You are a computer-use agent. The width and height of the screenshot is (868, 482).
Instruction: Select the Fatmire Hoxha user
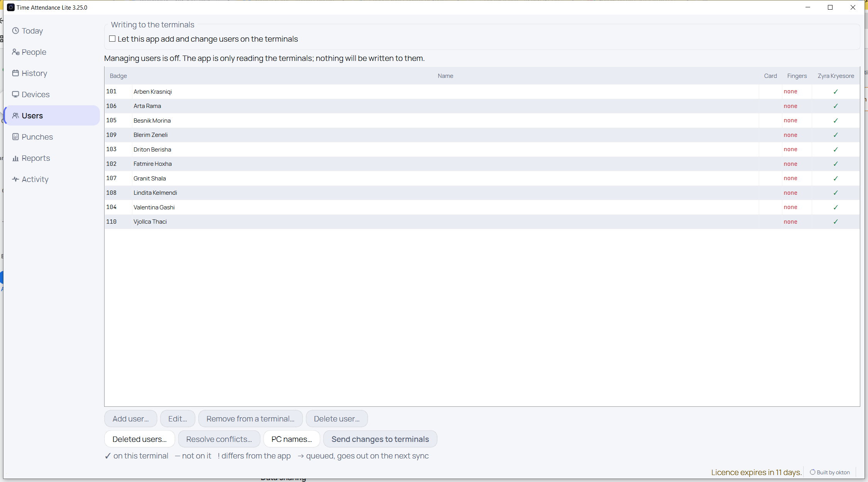point(482,163)
